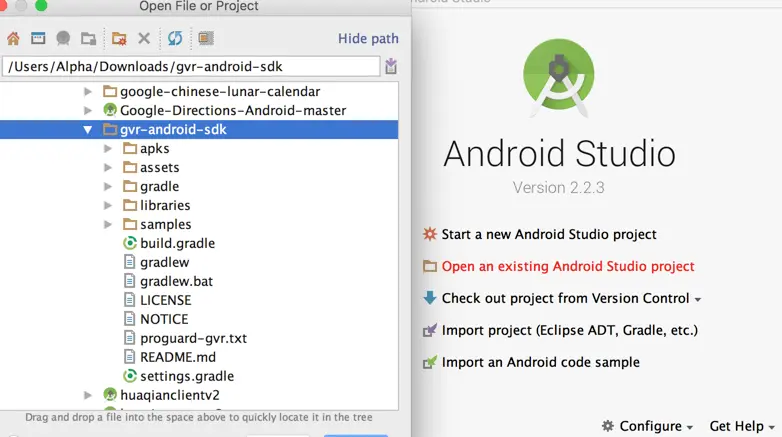
Task: Click the Gradle icon beside settings.gradle
Action: pyautogui.click(x=130, y=376)
